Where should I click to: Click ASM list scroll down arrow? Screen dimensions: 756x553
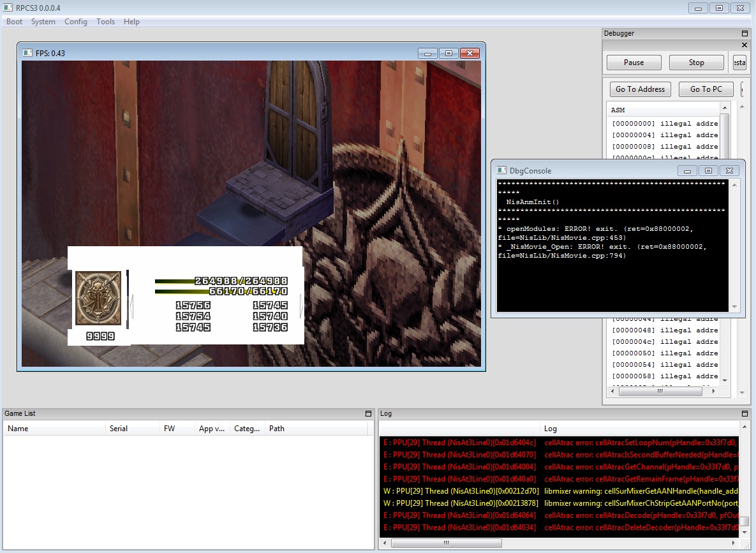(x=725, y=381)
